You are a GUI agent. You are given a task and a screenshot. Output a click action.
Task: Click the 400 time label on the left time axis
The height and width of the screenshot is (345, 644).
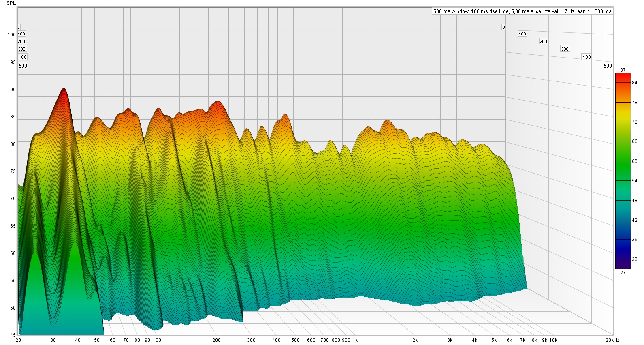click(23, 57)
